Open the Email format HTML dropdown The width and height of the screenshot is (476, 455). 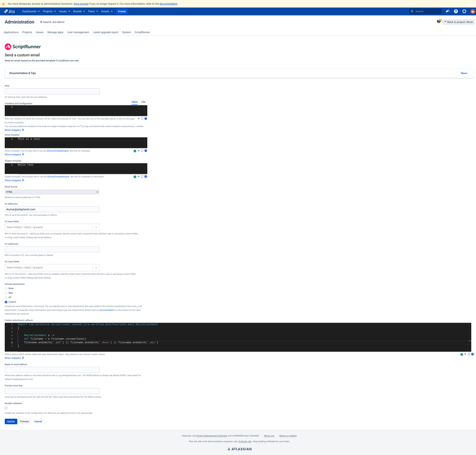click(52, 192)
